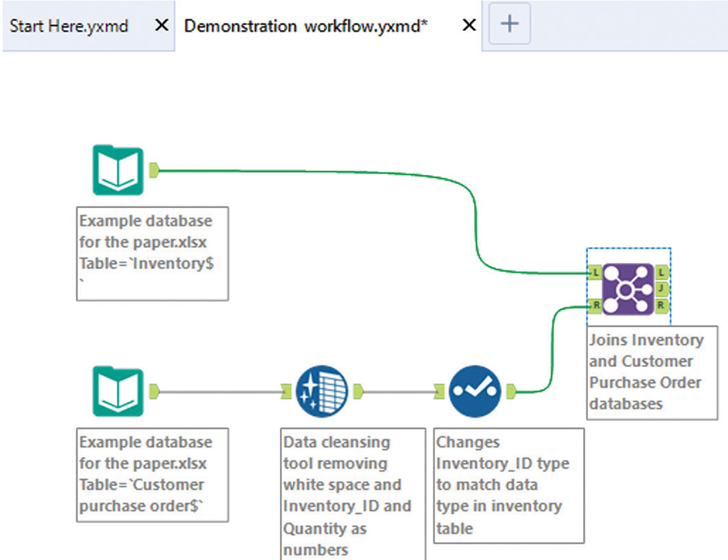Activate the Demonstration workflow.yxmd tab
The image size is (728, 560).
(306, 25)
